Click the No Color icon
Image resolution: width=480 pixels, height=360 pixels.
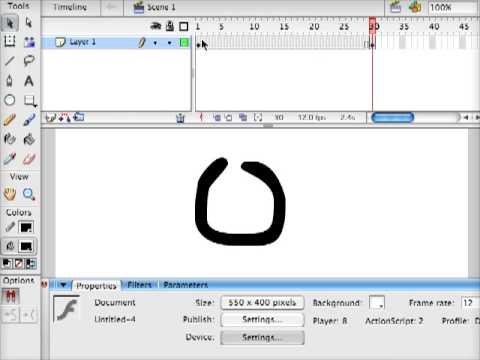point(19,264)
